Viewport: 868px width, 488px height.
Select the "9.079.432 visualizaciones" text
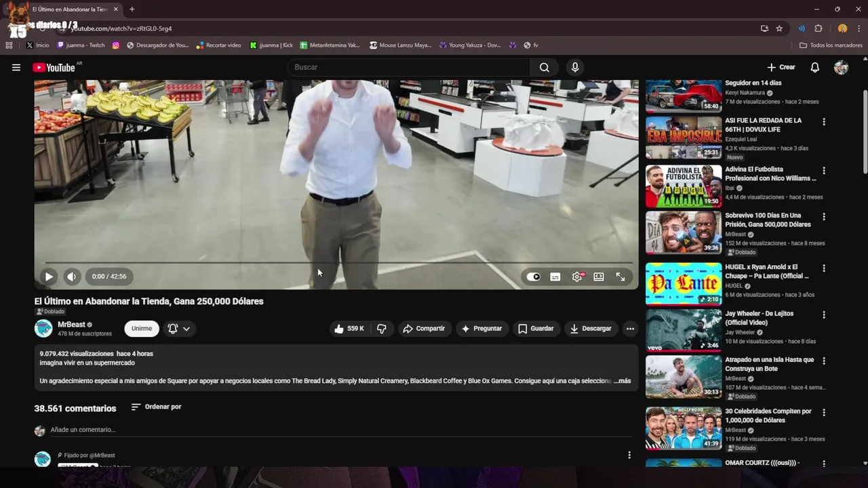click(x=77, y=354)
